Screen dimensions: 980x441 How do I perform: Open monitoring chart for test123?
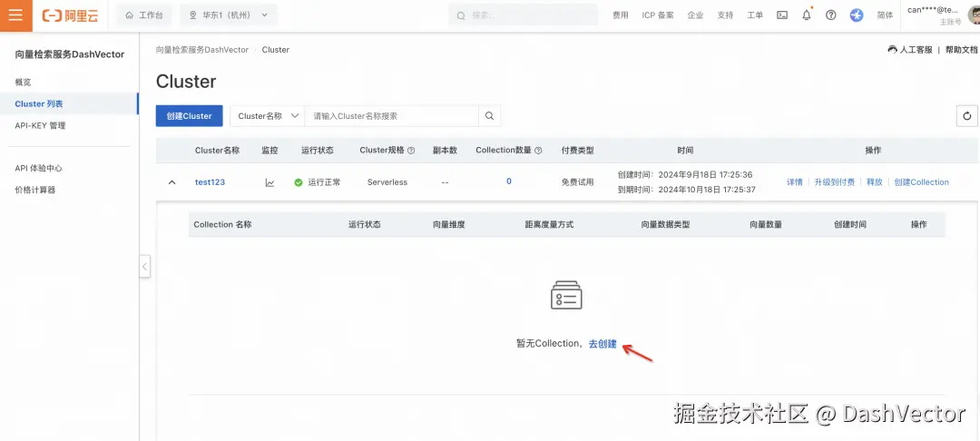[269, 182]
